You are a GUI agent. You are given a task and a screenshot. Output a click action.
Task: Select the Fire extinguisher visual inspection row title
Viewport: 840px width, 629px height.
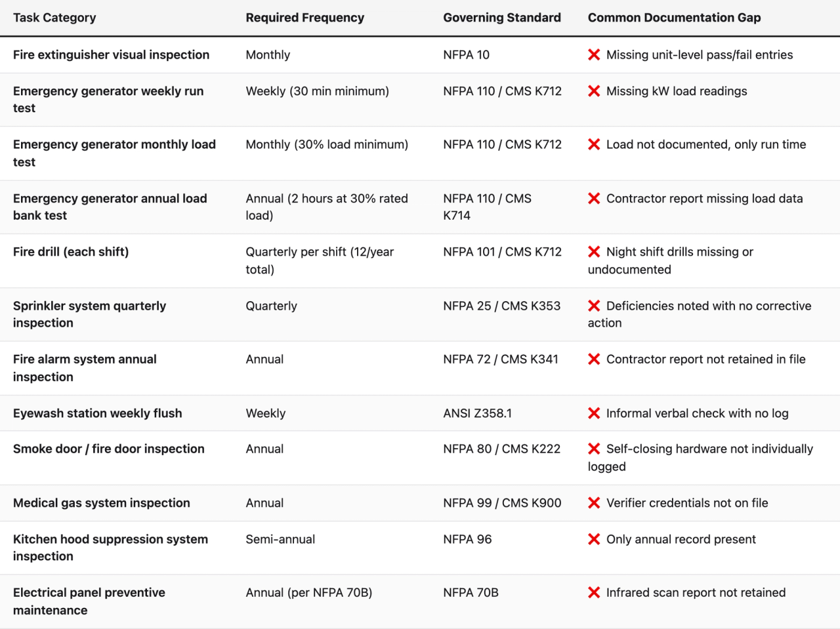[x=111, y=55]
